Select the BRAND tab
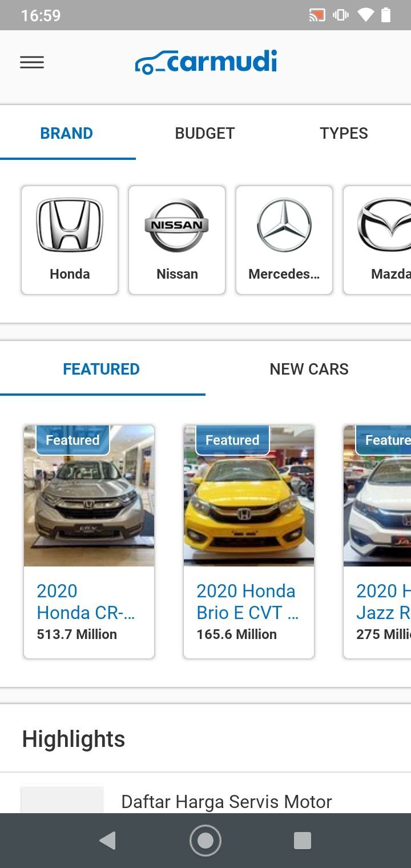 tap(67, 133)
